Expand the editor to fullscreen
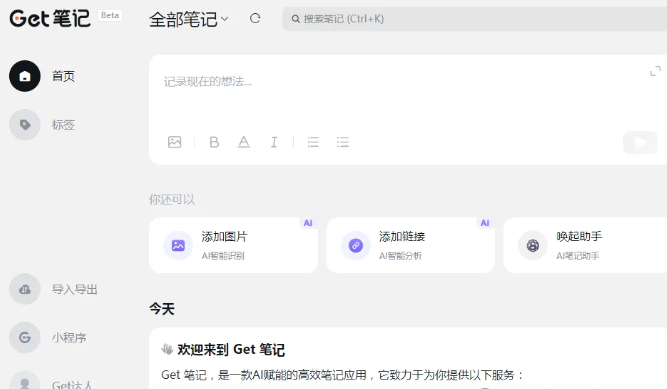This screenshot has width=667, height=389. [x=655, y=71]
